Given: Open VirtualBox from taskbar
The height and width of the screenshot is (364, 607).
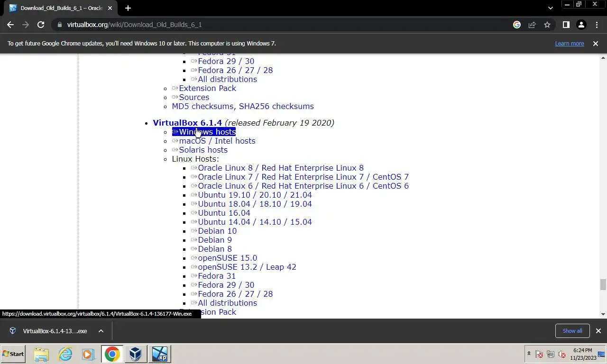Looking at the screenshot, I should (x=136, y=354).
